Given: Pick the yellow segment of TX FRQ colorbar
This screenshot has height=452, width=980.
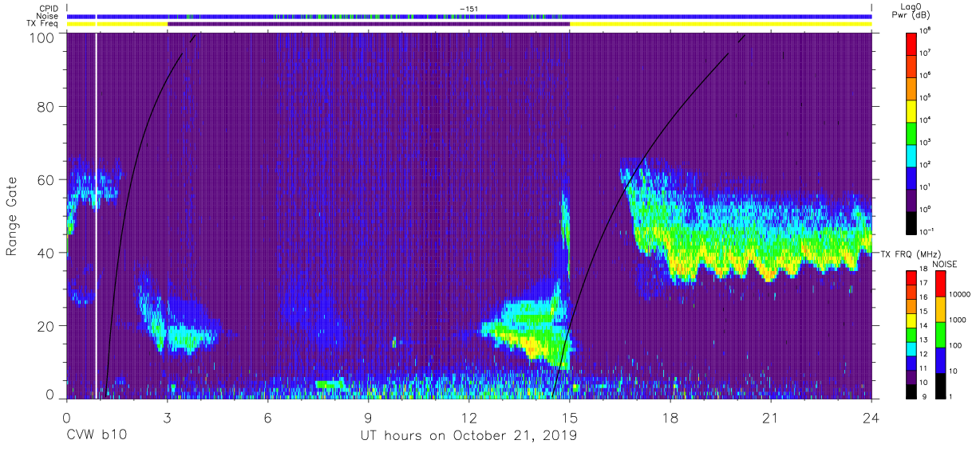Looking at the screenshot, I should pos(912,320).
